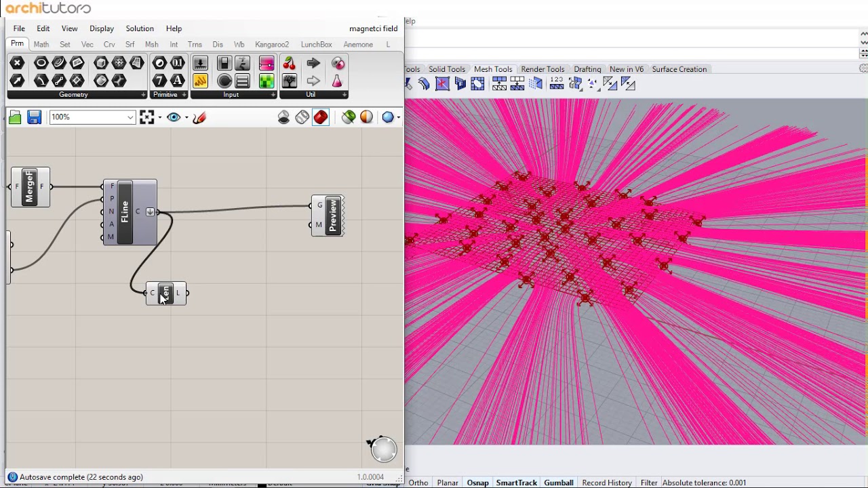Toggle Filter in the Rhino status bar
Image resolution: width=868 pixels, height=488 pixels.
click(x=649, y=483)
